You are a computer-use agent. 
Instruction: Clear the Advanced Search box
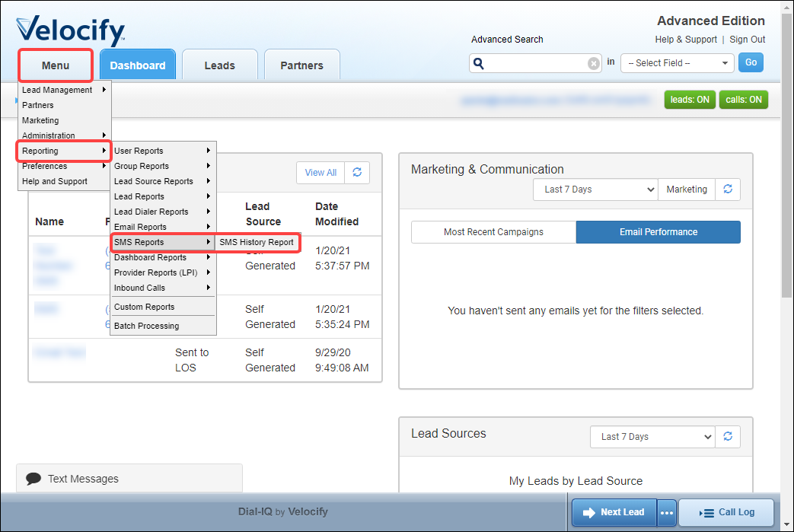click(x=594, y=63)
